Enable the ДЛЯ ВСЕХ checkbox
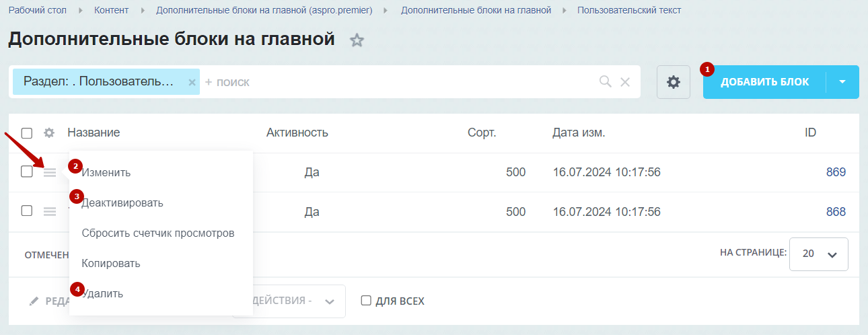868x335 pixels. pyautogui.click(x=366, y=301)
